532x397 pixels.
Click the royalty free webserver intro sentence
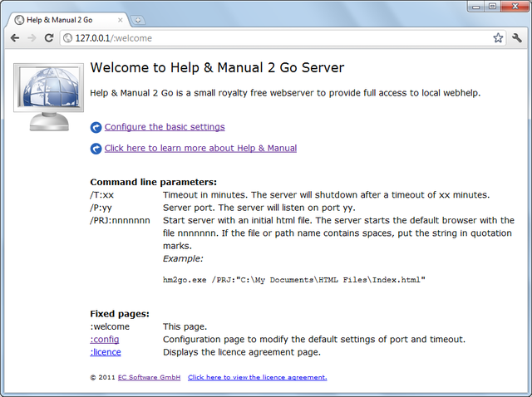pyautogui.click(x=285, y=93)
